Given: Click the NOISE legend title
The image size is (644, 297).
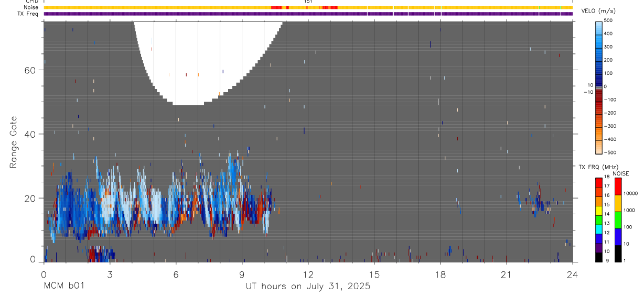Looking at the screenshot, I should pyautogui.click(x=621, y=173).
